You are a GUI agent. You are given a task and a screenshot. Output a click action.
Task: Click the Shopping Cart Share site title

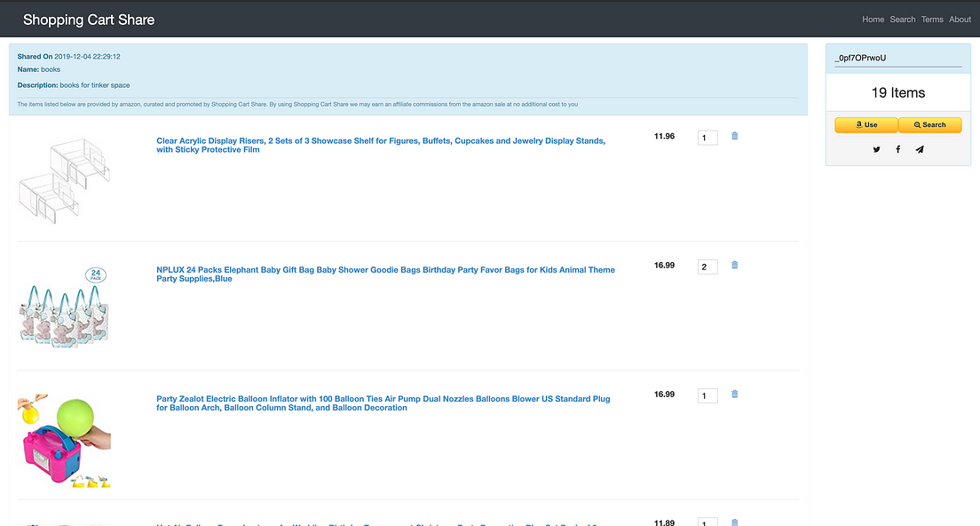89,20
